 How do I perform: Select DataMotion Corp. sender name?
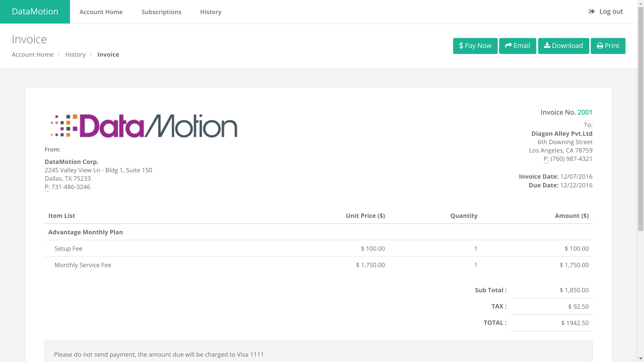(x=71, y=162)
